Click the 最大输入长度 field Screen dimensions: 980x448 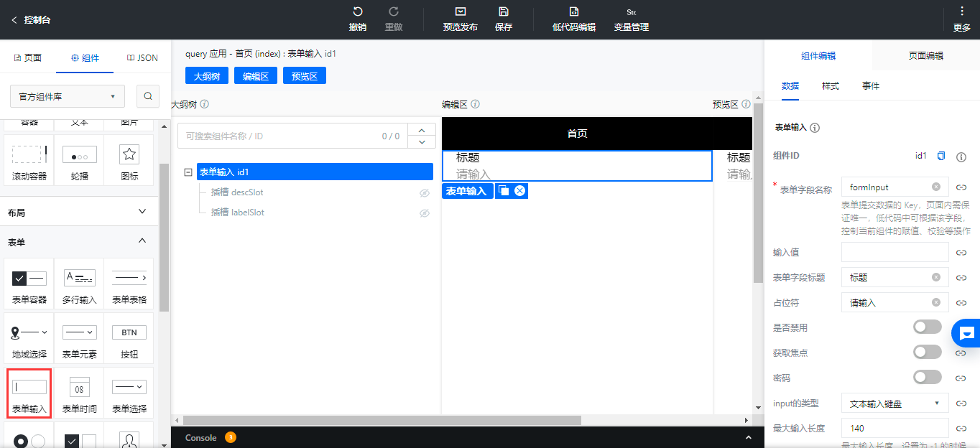point(895,429)
